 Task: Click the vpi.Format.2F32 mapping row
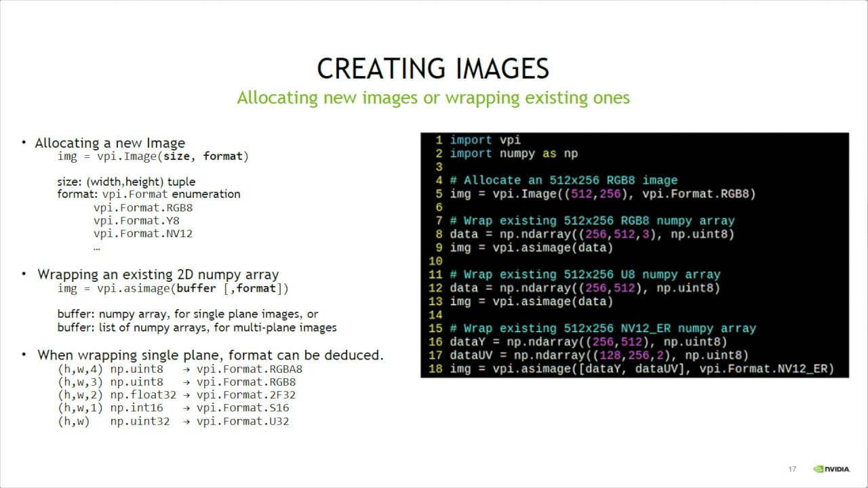click(177, 395)
